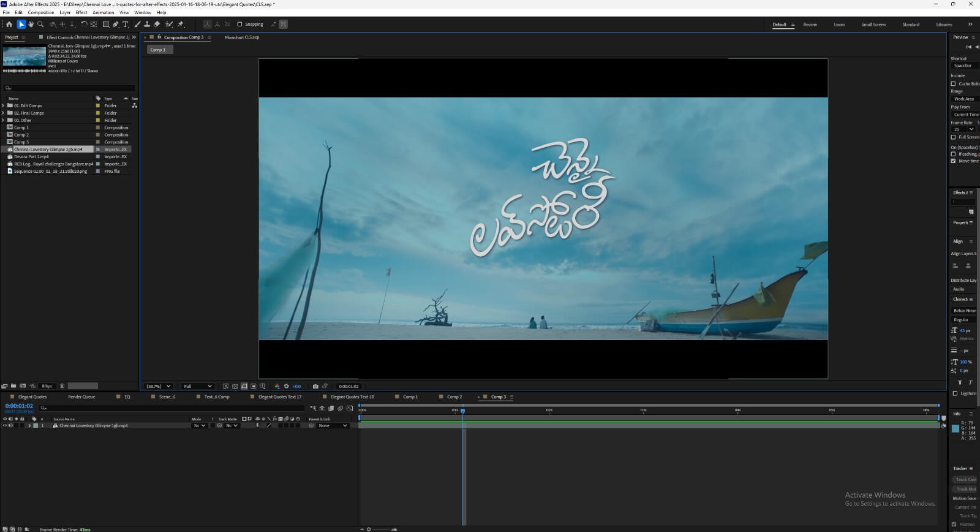Choose the Horizontal Type tool
Image resolution: width=980 pixels, height=532 pixels.
click(x=126, y=25)
